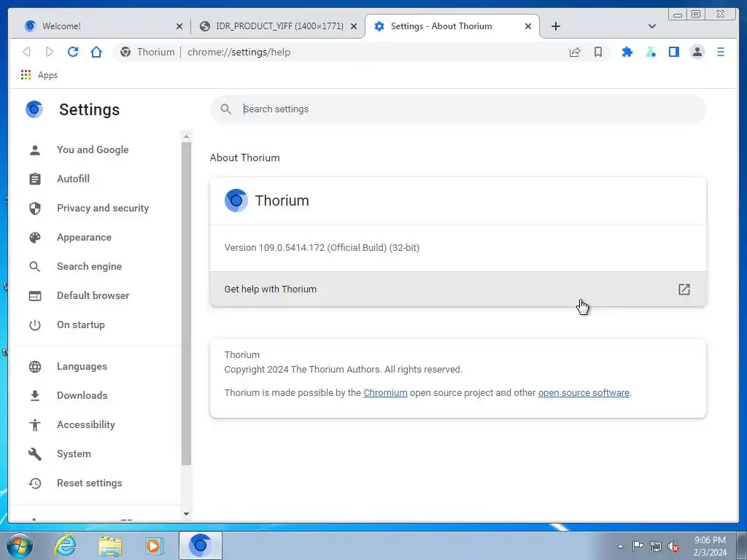This screenshot has width=747, height=560.
Task: Launch Internet Explorer from the taskbar
Action: (65, 545)
